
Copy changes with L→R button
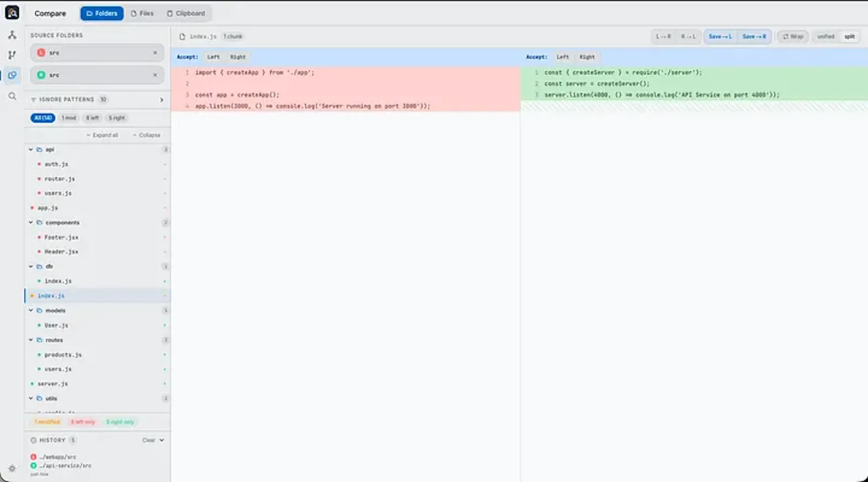[663, 36]
